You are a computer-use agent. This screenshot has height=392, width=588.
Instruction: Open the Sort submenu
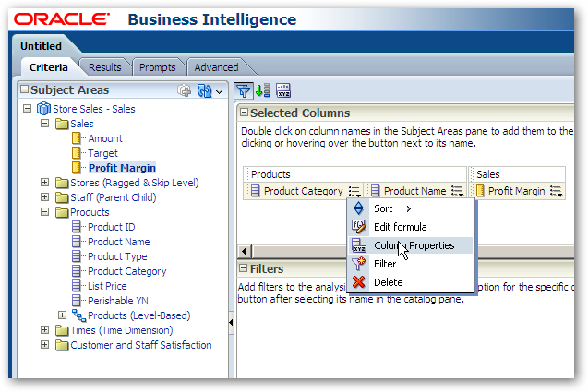coord(411,208)
